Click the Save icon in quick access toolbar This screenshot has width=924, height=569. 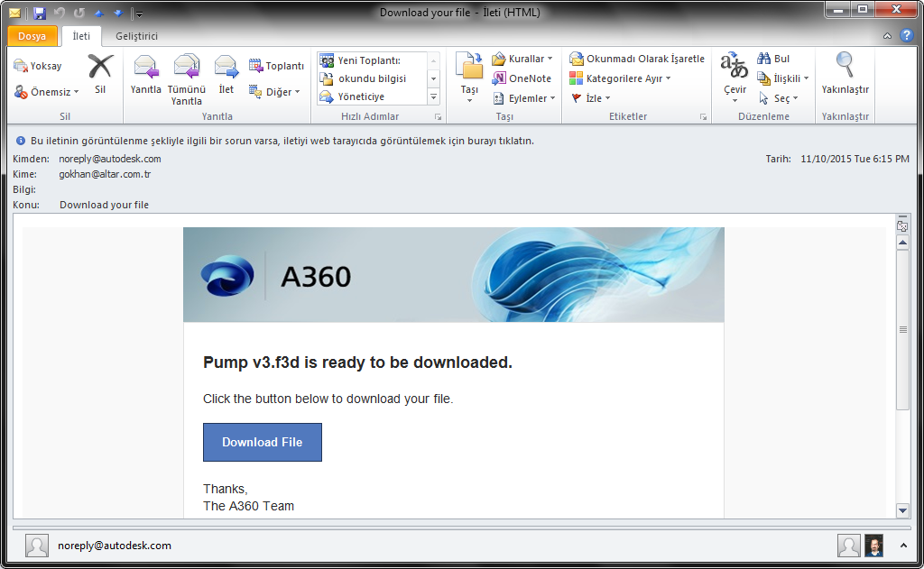[40, 13]
